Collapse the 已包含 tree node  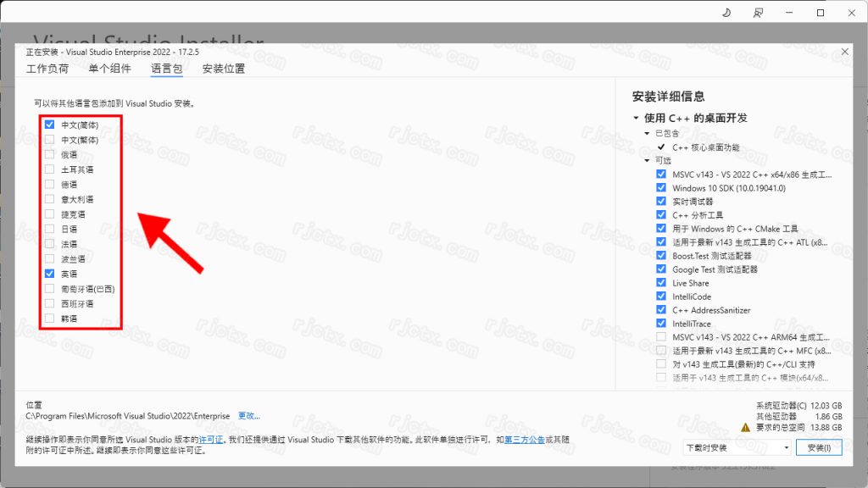(648, 134)
